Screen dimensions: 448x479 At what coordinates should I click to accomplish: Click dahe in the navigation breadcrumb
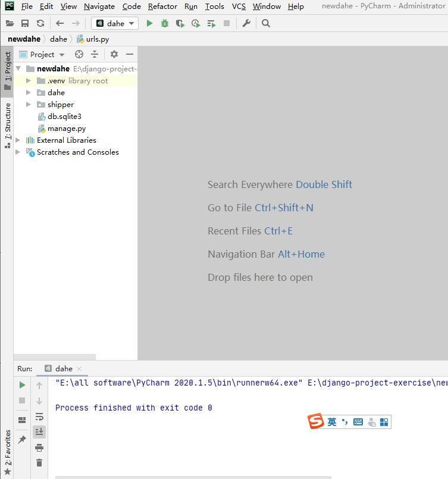pos(58,39)
